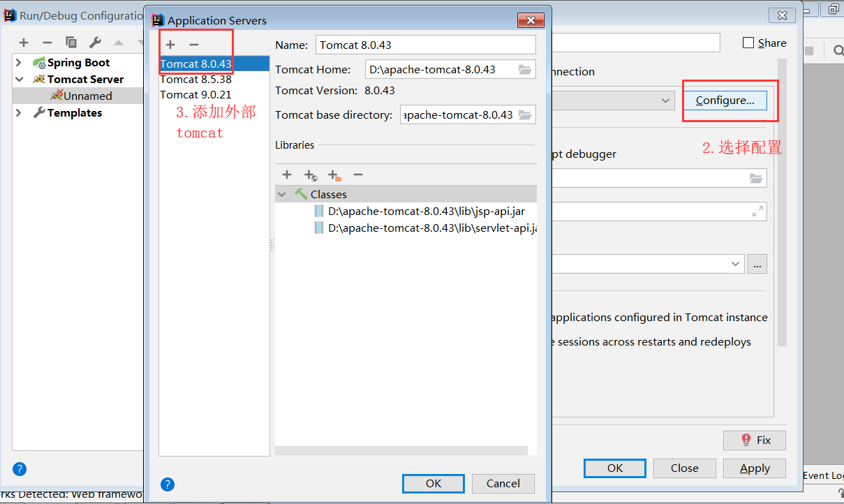
Task: Click the Classes hammer icon
Action: pos(301,194)
